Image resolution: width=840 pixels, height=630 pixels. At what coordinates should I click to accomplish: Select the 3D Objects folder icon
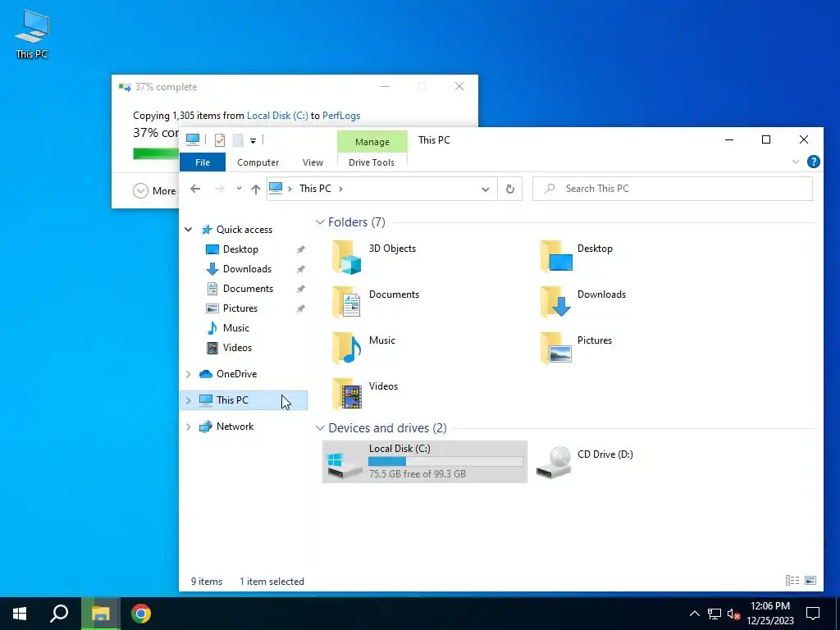coord(347,257)
